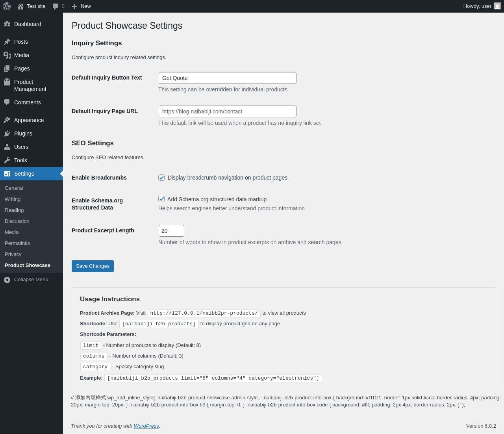
Task: Click user avatar next to Howdy
Action: click(497, 6)
